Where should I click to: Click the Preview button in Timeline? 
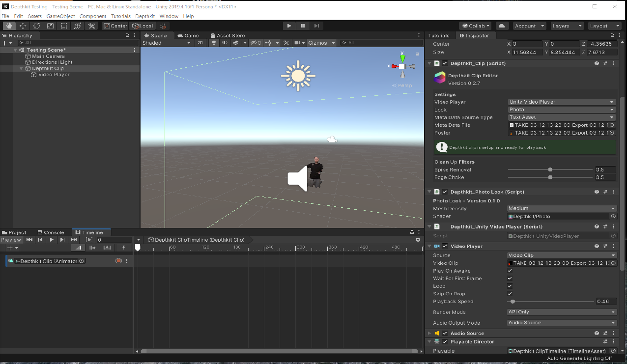point(11,240)
